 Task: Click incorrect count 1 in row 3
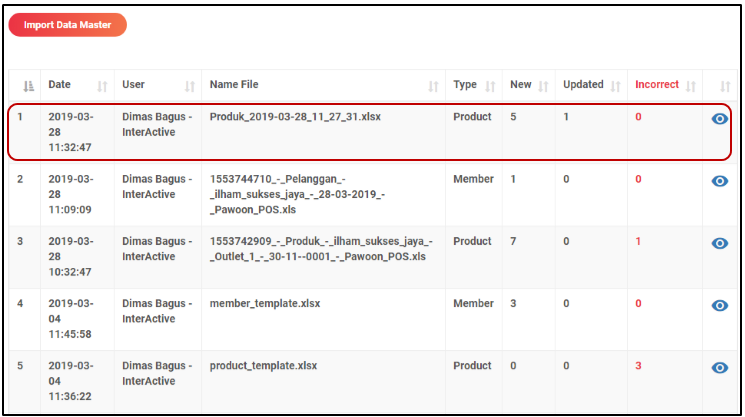[638, 241]
